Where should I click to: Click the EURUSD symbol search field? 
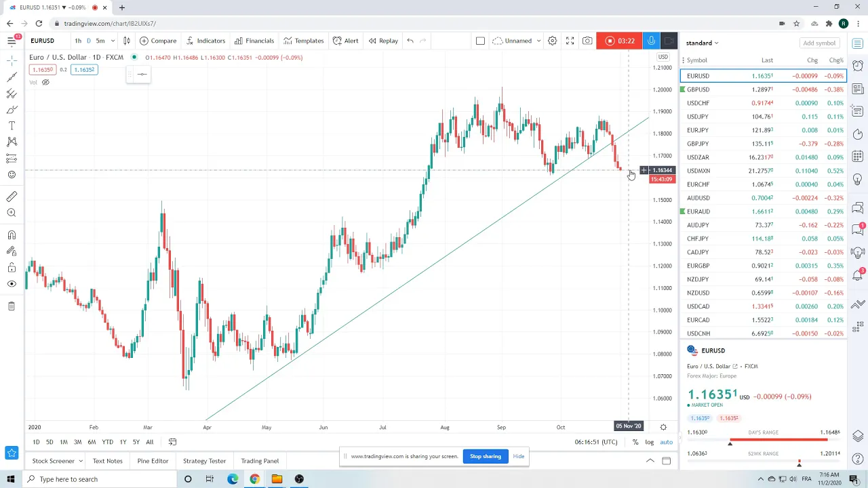(x=45, y=41)
